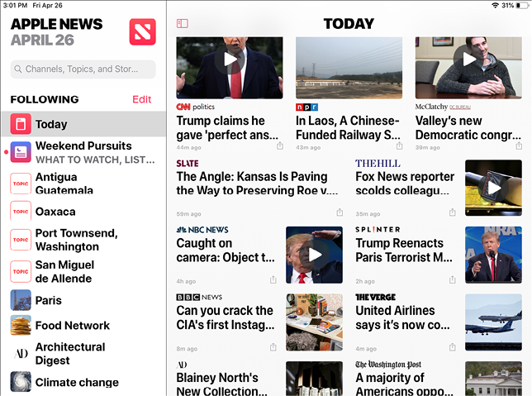The height and width of the screenshot is (396, 532).
Task: Share the CNN Trump claims article
Action: (280, 146)
